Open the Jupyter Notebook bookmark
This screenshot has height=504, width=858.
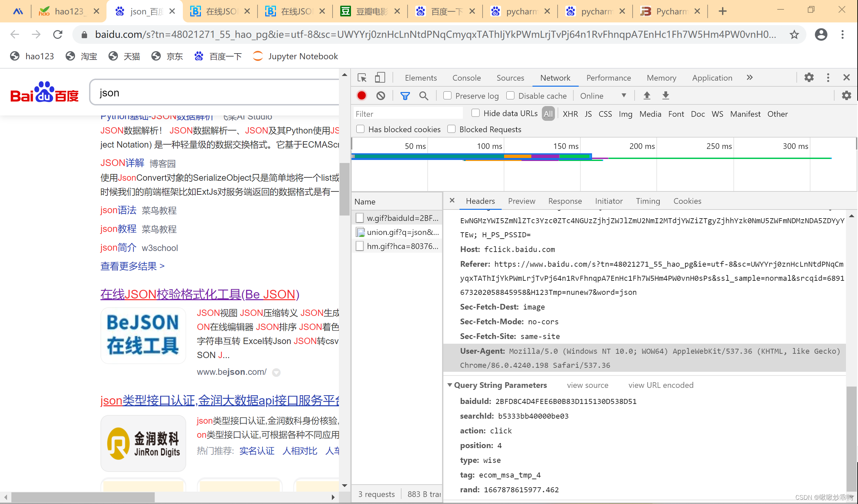coord(295,56)
